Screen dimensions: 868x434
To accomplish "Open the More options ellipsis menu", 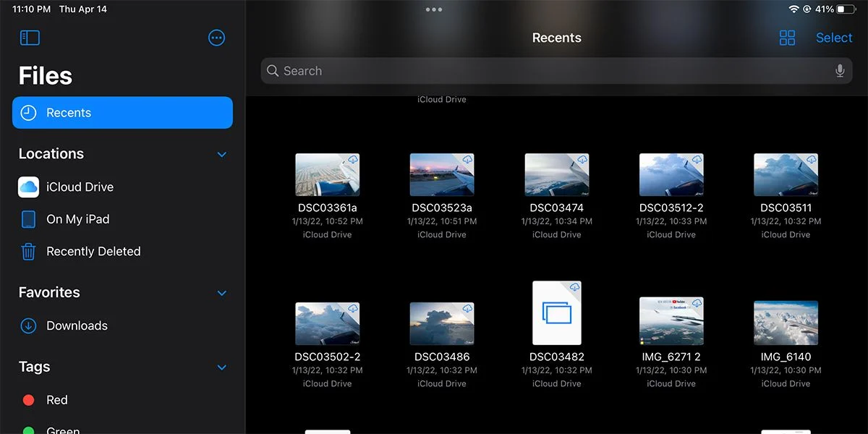I will [216, 38].
